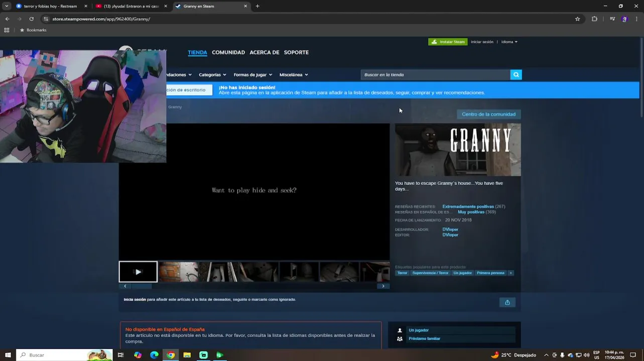
Task: Expand the Categorías dropdown
Action: pos(212,75)
